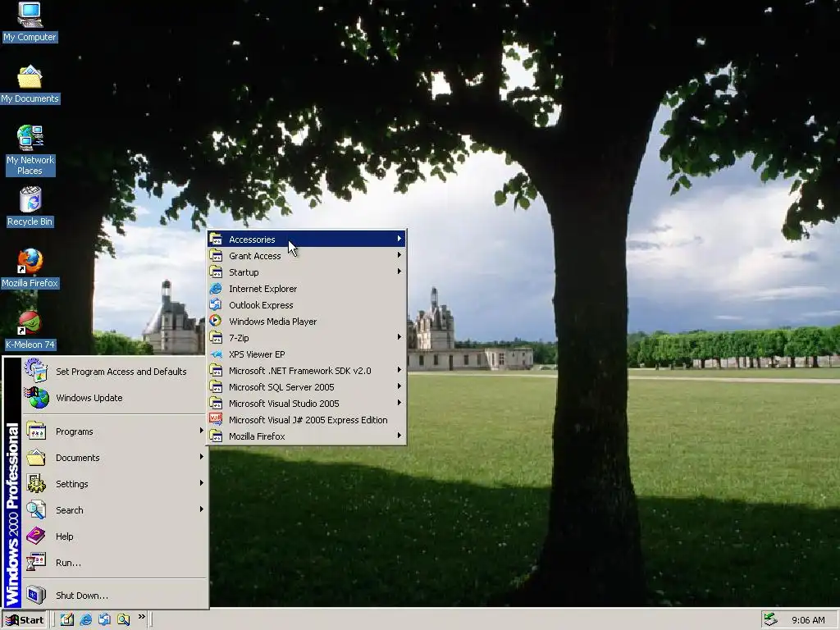Viewport: 840px width, 630px height.
Task: Expand Microsoft Visual Studio 2005 submenu arrow
Action: click(x=399, y=403)
